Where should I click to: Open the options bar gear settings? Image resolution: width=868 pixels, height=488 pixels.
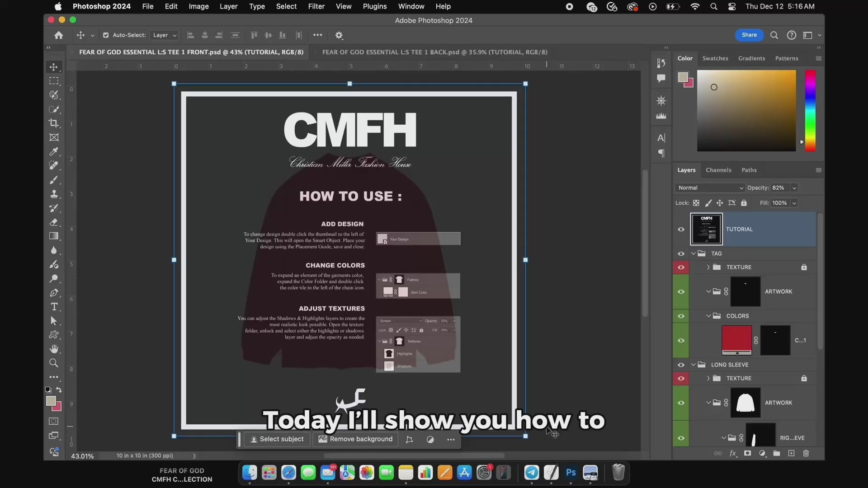click(339, 35)
